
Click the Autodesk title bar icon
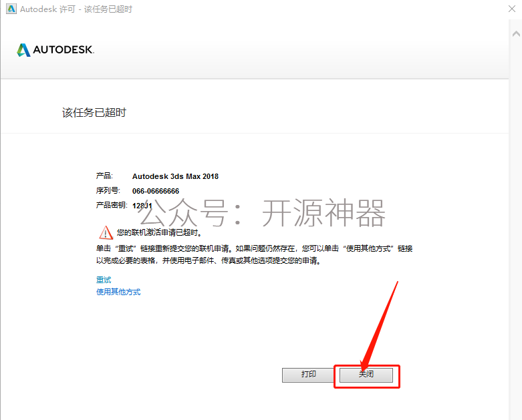[x=11, y=9]
